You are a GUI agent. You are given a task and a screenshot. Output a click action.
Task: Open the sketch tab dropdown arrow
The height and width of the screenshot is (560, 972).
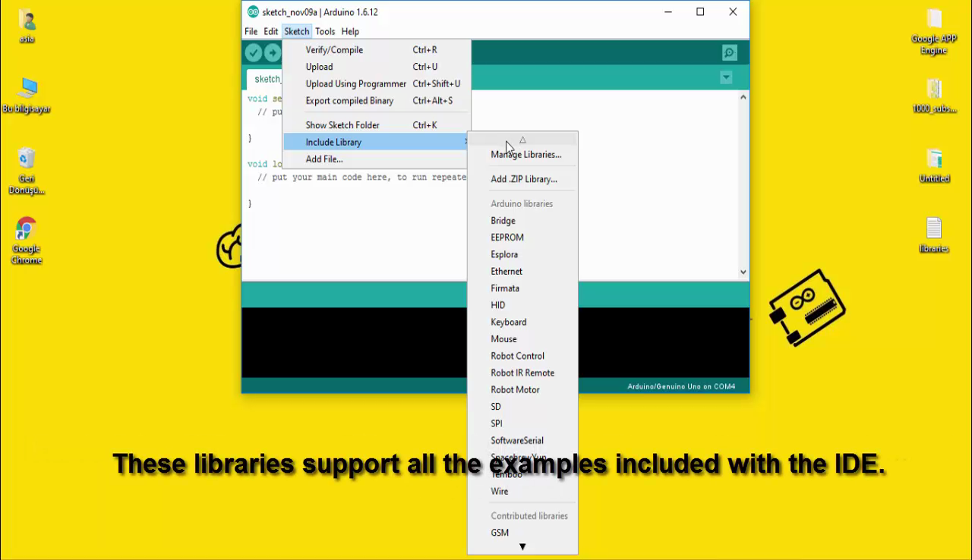725,77
